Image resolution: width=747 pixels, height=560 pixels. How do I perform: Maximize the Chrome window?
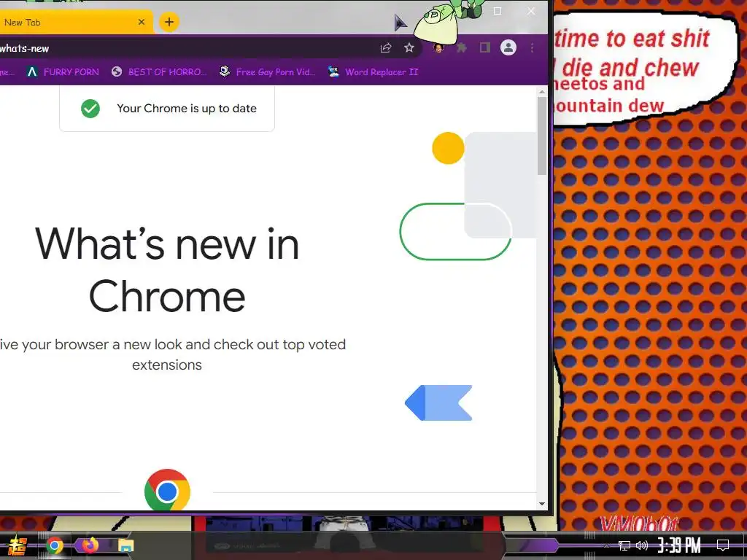(x=498, y=11)
